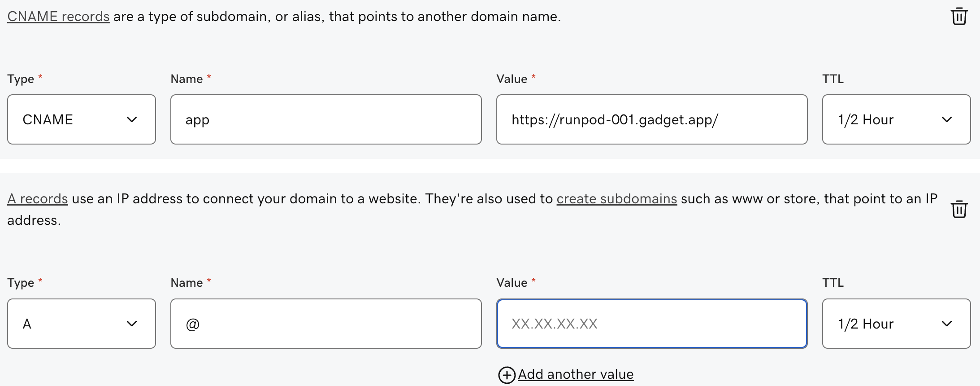Open the A records help link
This screenshot has height=386, width=980.
pos(38,199)
